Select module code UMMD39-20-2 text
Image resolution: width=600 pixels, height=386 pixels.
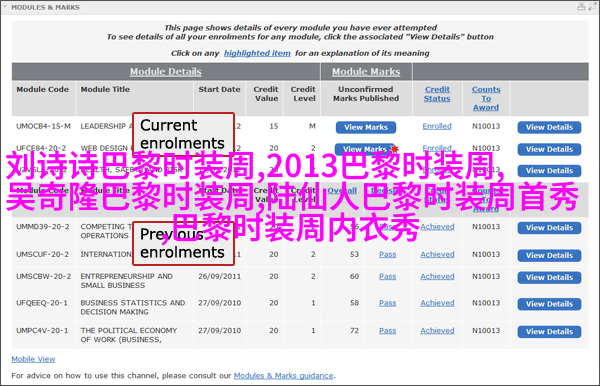pyautogui.click(x=42, y=226)
